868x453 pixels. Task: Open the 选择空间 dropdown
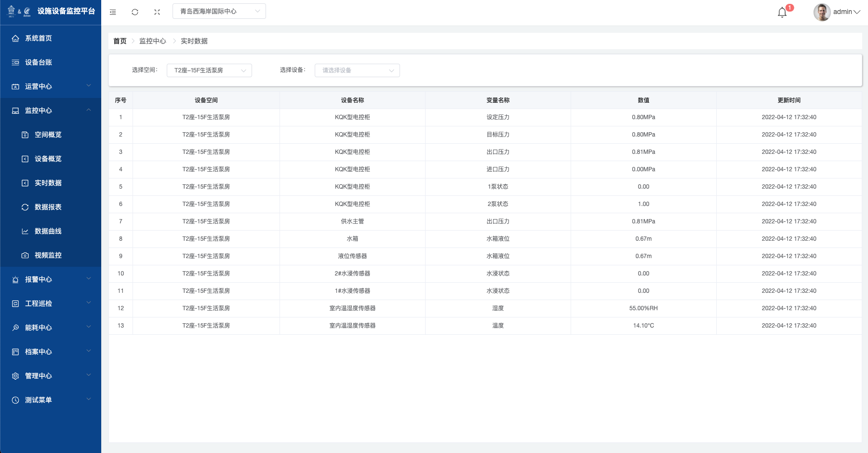tap(209, 70)
